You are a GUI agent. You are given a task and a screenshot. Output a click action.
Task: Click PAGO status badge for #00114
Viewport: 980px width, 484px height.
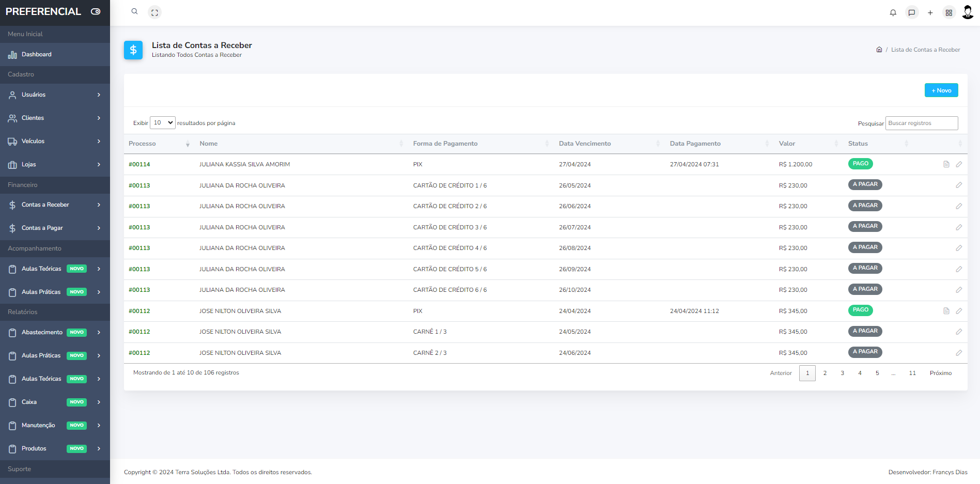click(860, 164)
